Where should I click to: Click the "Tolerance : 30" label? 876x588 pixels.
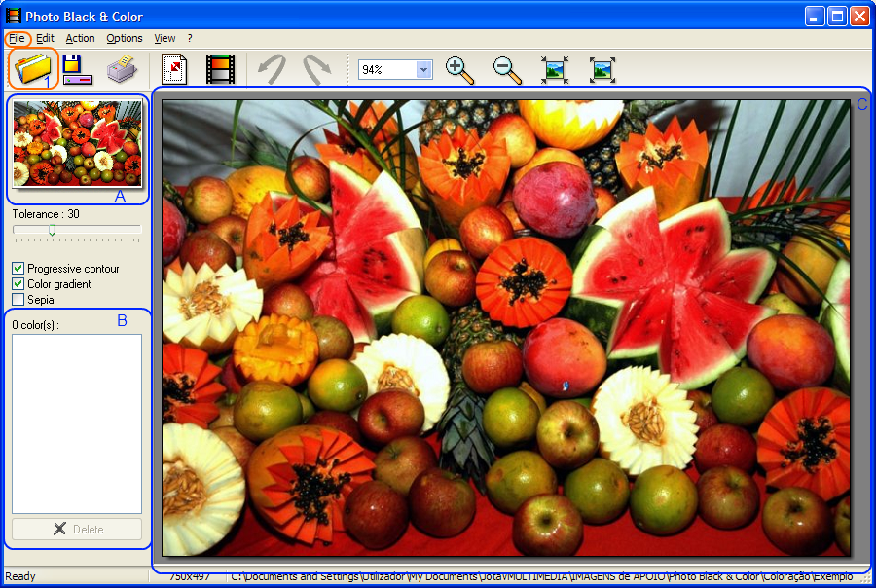tap(46, 214)
